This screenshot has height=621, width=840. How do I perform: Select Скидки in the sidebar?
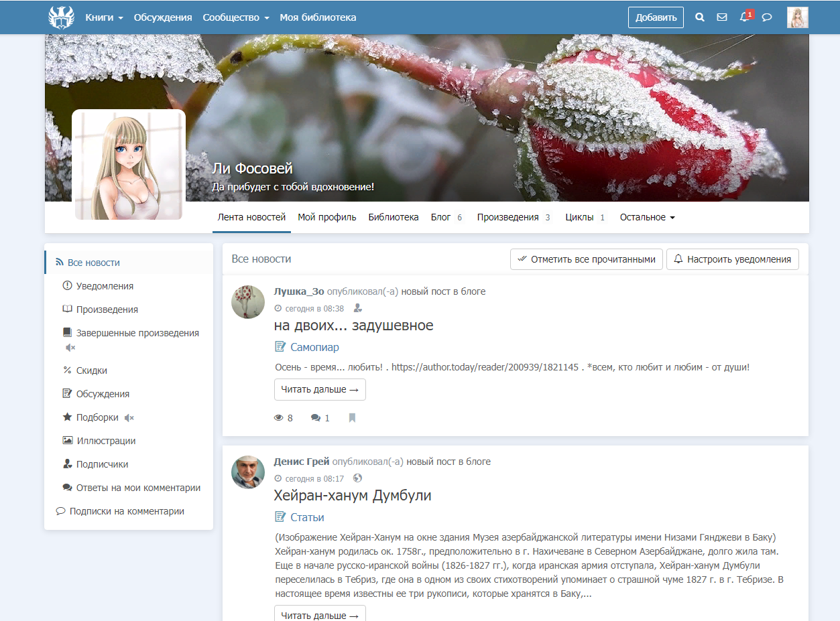click(92, 370)
